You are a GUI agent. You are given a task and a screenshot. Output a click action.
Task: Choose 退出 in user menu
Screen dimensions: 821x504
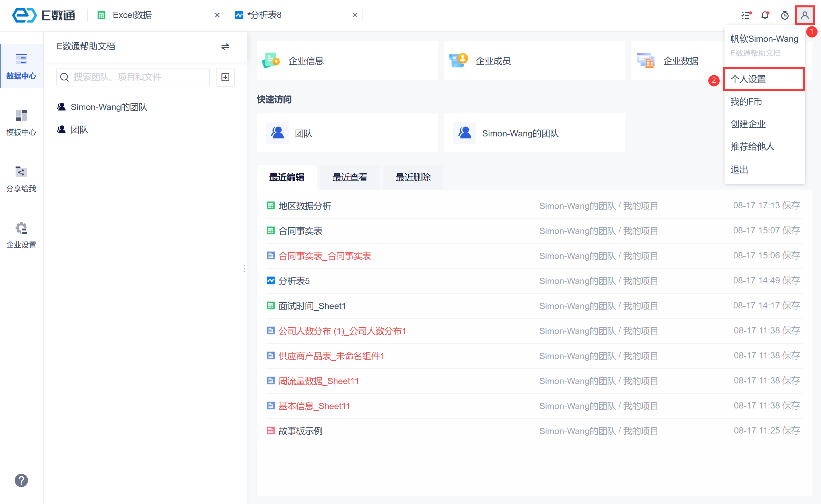point(739,170)
